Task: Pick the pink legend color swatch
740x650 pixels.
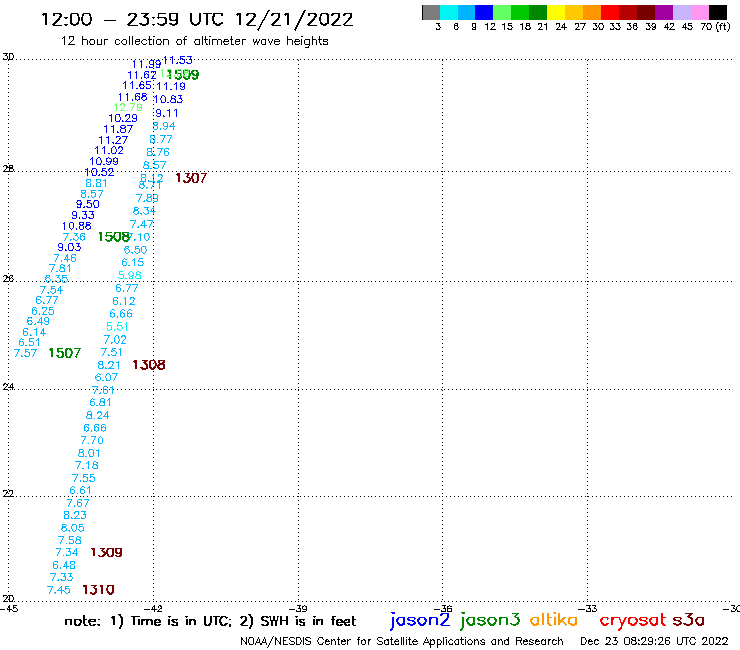Action: (x=700, y=12)
